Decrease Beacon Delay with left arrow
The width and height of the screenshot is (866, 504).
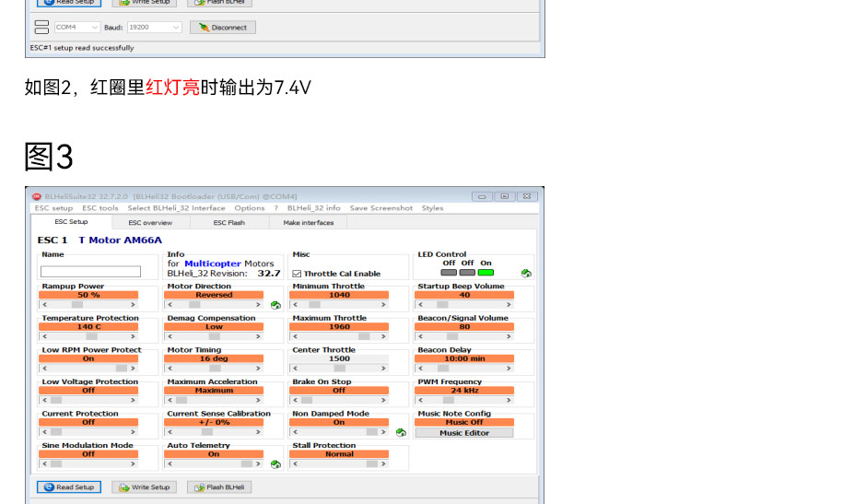(421, 368)
